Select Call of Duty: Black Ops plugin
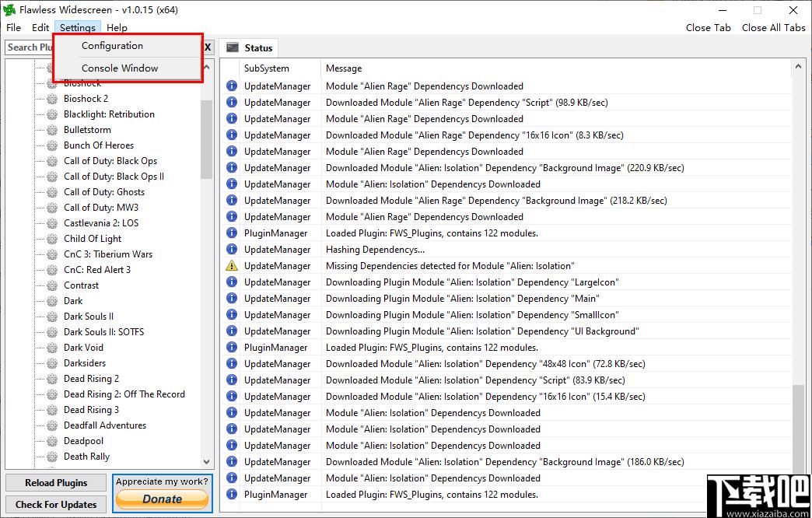The width and height of the screenshot is (812, 518). (110, 160)
